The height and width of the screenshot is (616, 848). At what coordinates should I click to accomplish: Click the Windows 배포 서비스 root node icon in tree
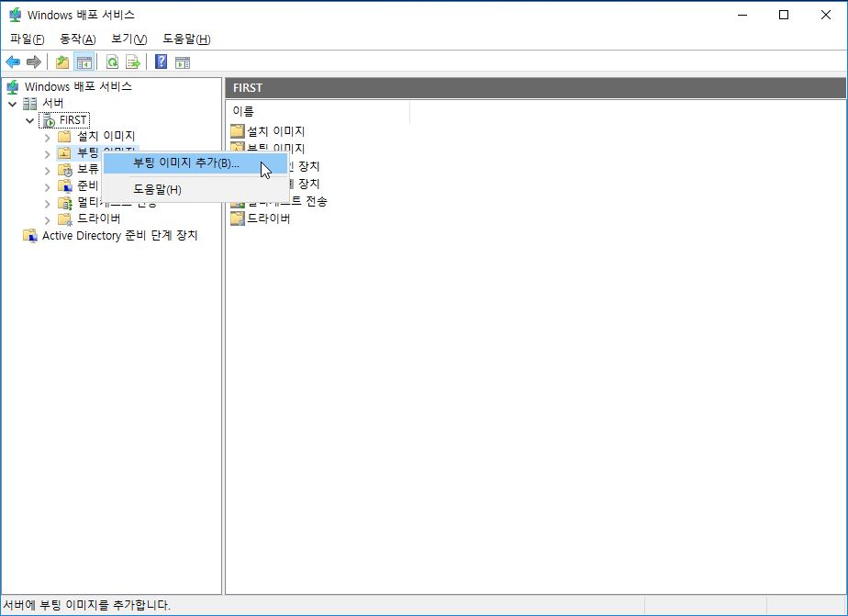pos(13,86)
